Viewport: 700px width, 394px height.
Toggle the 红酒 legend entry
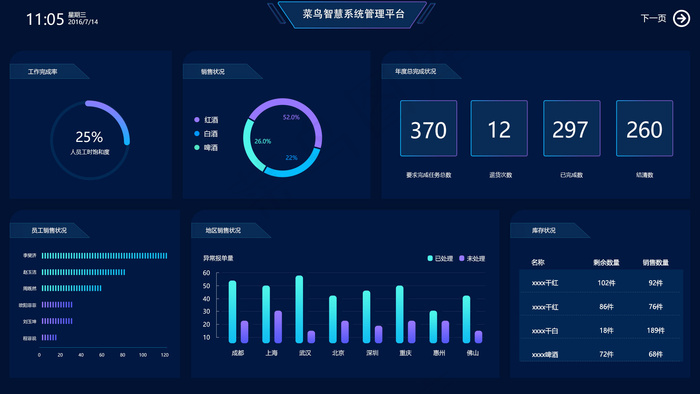[x=206, y=120]
